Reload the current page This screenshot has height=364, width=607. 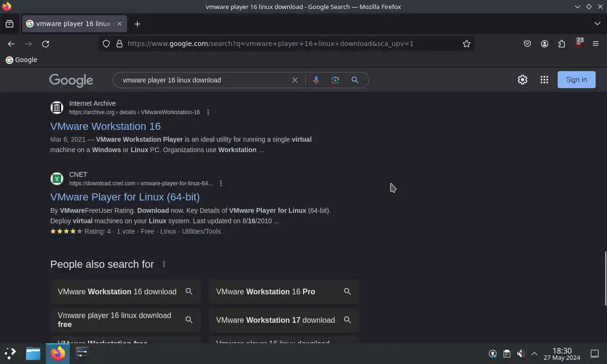46,44
